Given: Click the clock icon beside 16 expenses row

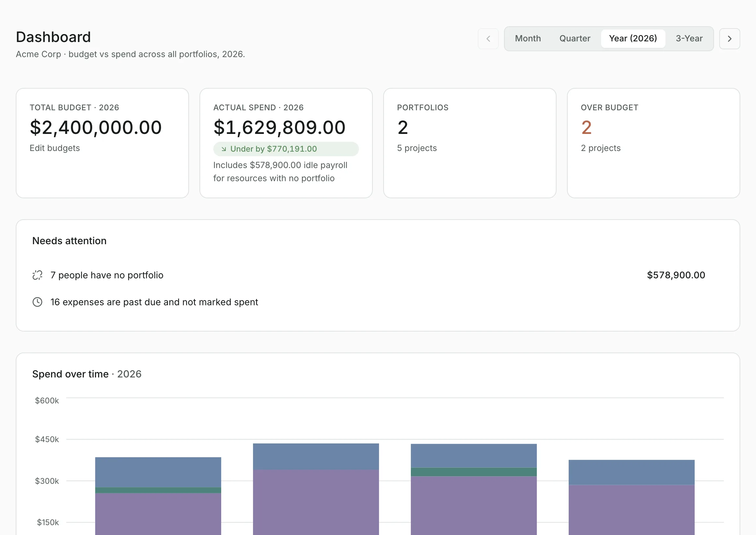Looking at the screenshot, I should (37, 302).
